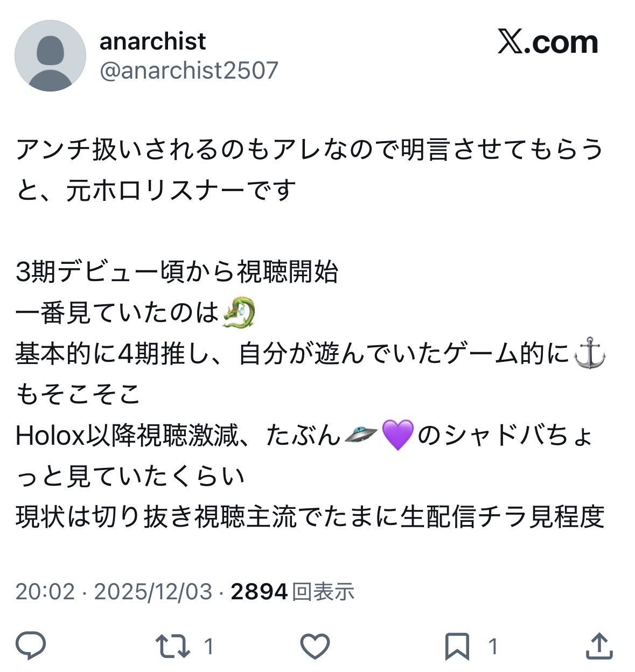Click the 20:02 post timestamp
Screen dimensions: 635x672
45,592
